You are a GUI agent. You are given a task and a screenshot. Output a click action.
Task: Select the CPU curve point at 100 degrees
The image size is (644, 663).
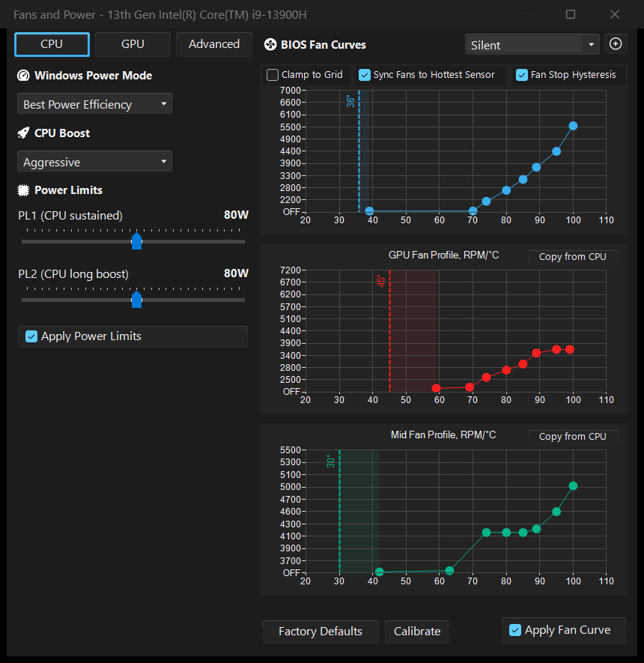tap(573, 126)
